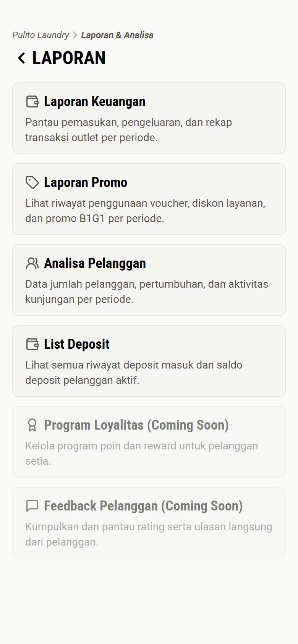The height and width of the screenshot is (644, 298).
Task: Go to Pulito Laundry breadcrumb link
Action: coord(40,35)
